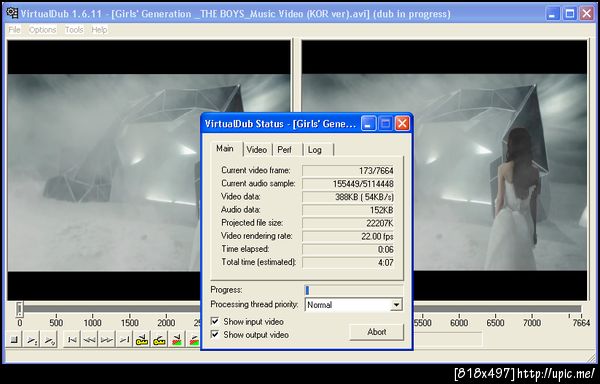The height and width of the screenshot is (384, 600).
Task: Maximize the main VirtualDub window
Action: [569, 14]
